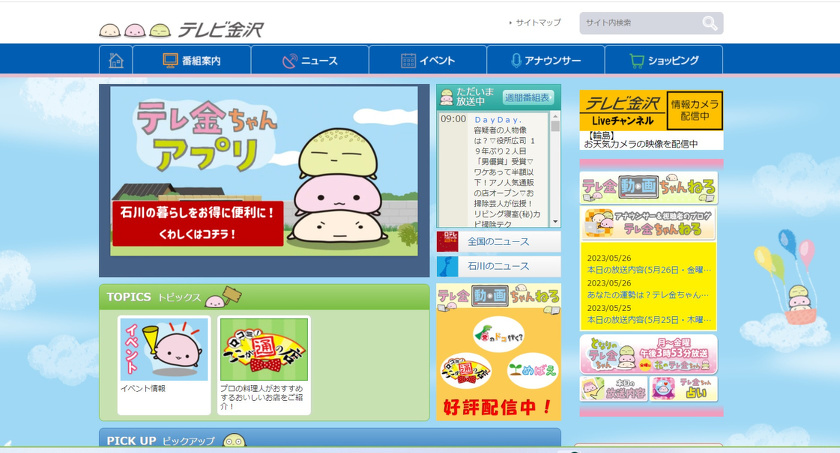Open the 週間番組表 button
The height and width of the screenshot is (453, 840).
(x=527, y=98)
